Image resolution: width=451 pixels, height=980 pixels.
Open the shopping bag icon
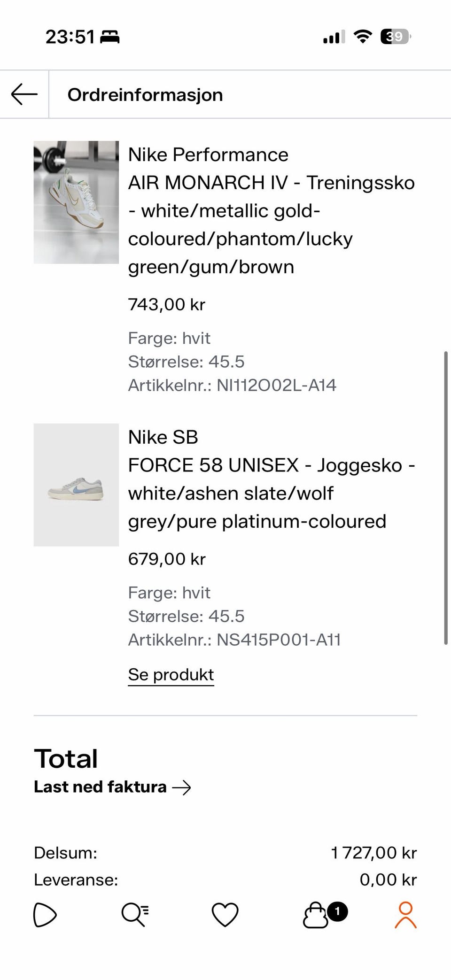pyautogui.click(x=315, y=916)
